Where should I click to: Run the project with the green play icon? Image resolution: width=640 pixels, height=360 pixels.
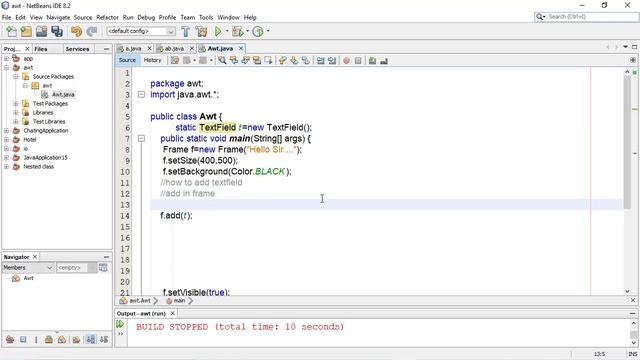coord(218,31)
